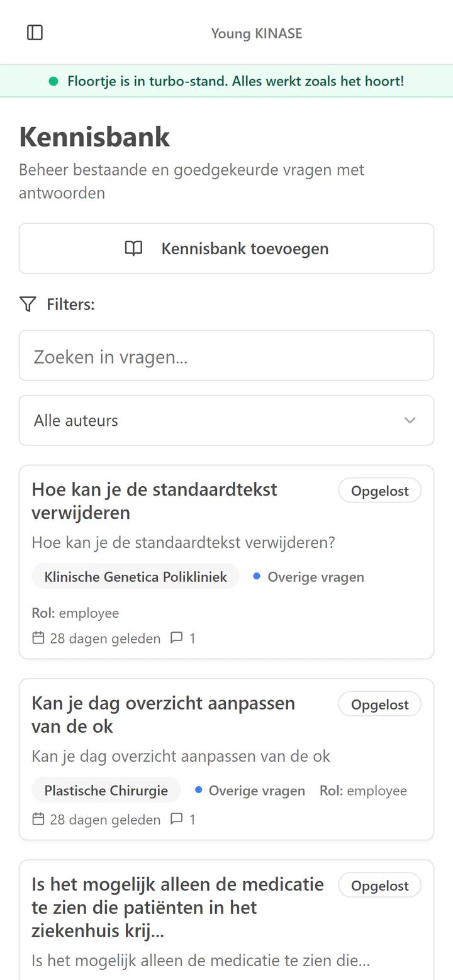
Task: Click description 'Hoe kan je de standaardtekst verwijderen?'
Action: pos(183,542)
